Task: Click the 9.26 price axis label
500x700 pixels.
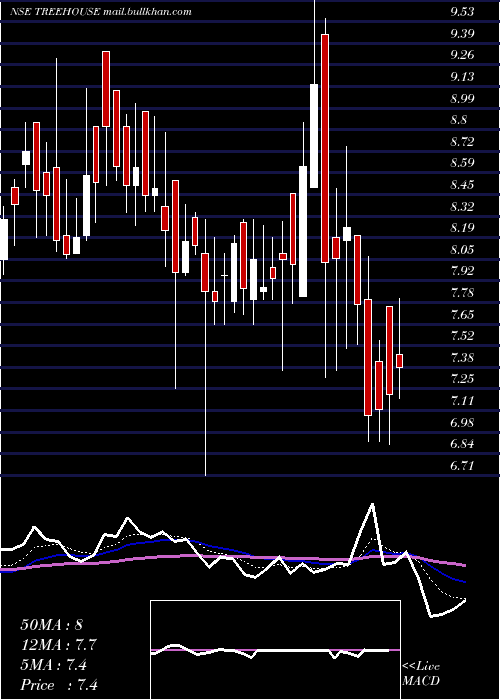Action: pyautogui.click(x=462, y=55)
